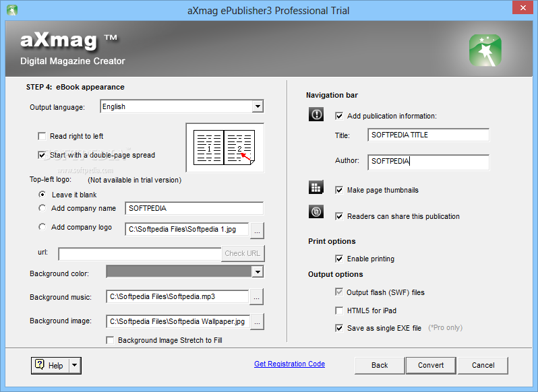This screenshot has width=538, height=392.
Task: Toggle Readers can share this publication
Action: [339, 217]
